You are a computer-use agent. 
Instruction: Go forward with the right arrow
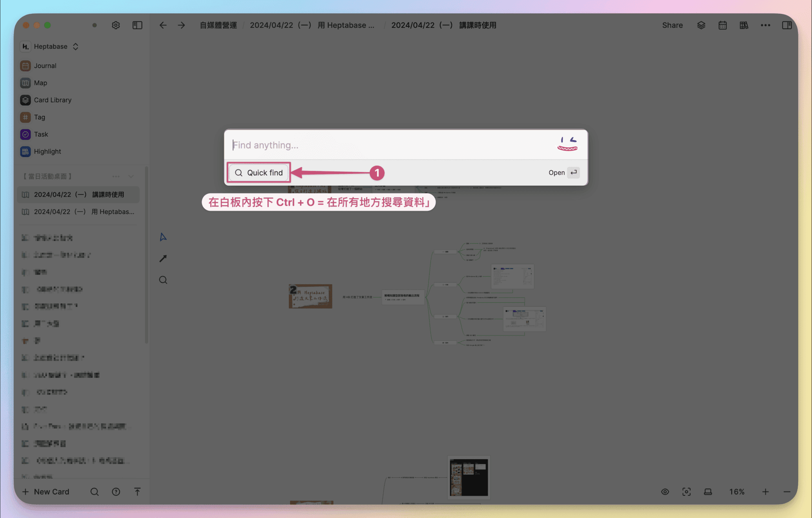tap(182, 25)
